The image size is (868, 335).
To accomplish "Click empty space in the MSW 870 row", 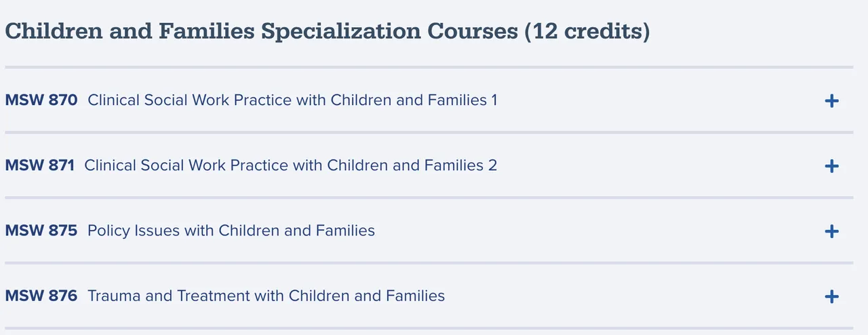I will tap(651, 100).
